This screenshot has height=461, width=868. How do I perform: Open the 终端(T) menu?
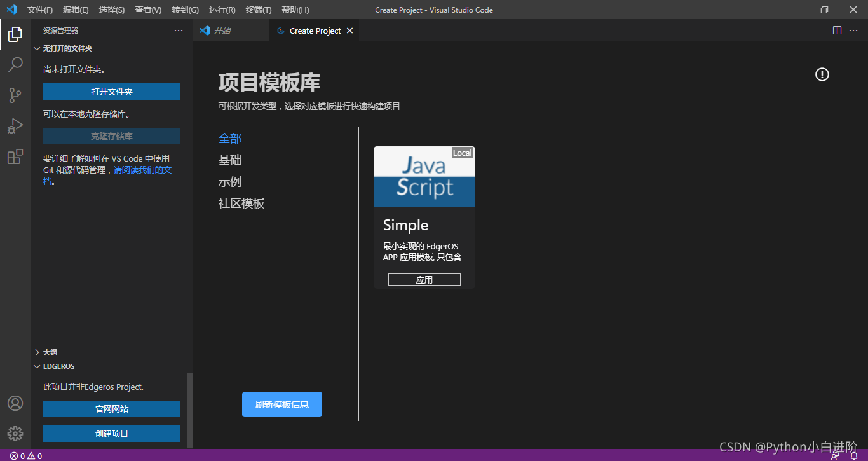[259, 10]
